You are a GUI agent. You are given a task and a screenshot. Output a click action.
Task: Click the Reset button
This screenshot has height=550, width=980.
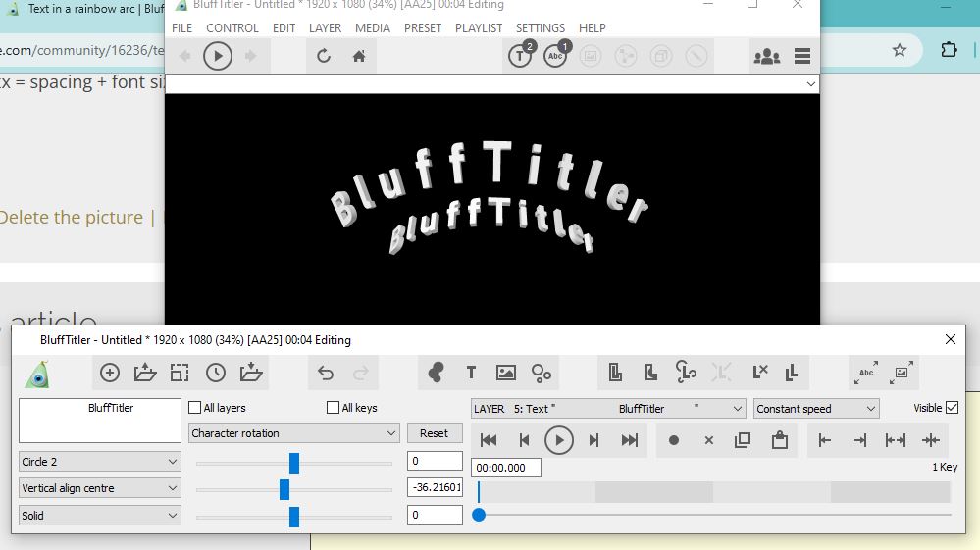pyautogui.click(x=434, y=433)
